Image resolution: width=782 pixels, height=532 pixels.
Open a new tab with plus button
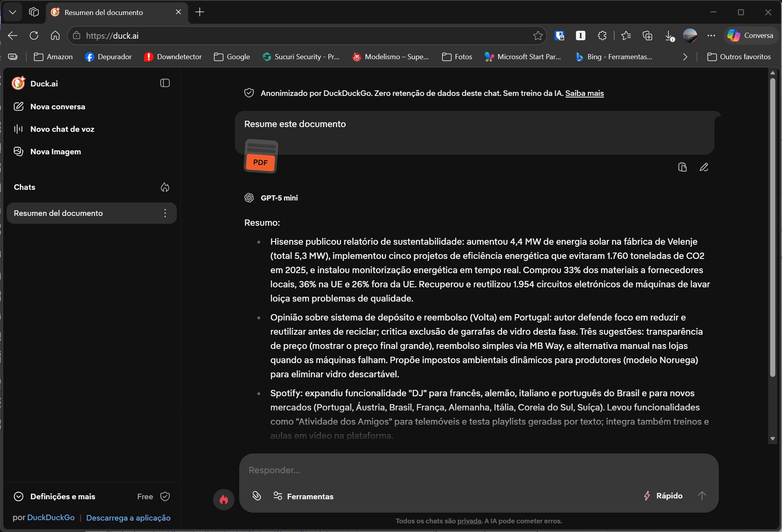200,12
